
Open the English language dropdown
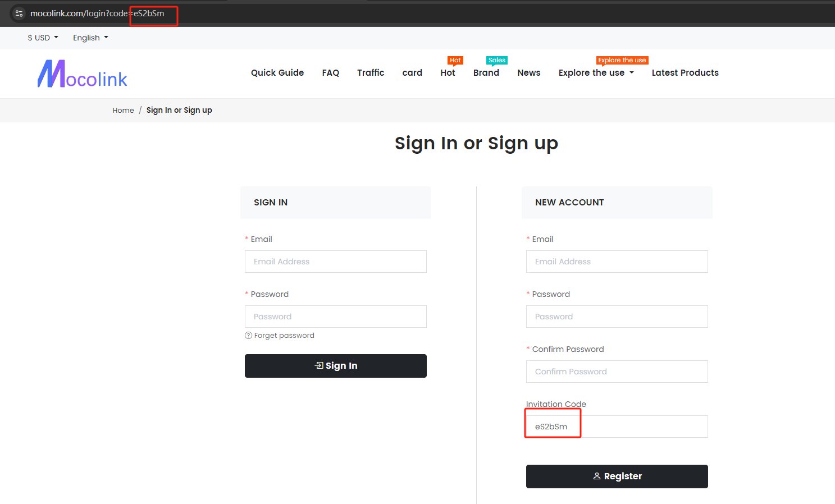tap(90, 38)
